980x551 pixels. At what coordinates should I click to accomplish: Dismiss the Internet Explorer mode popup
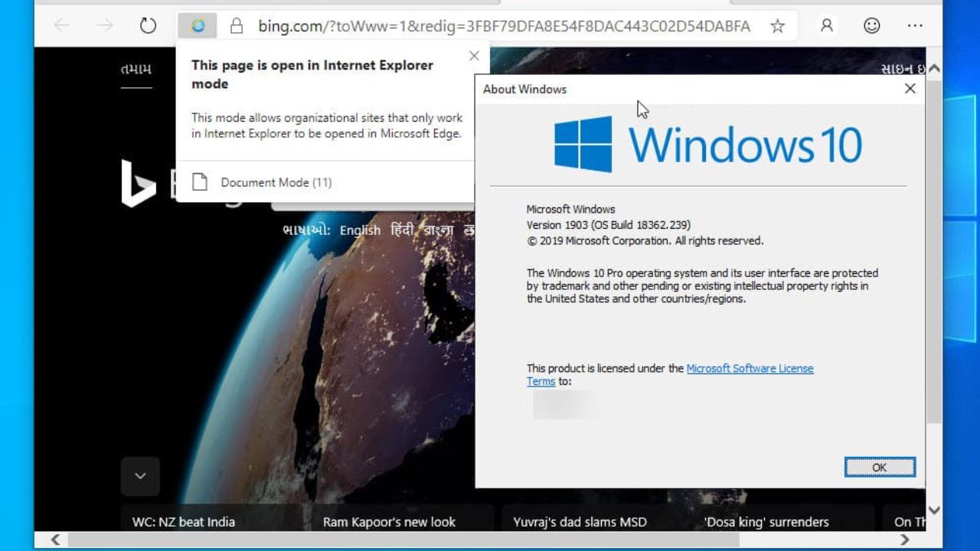tap(474, 56)
